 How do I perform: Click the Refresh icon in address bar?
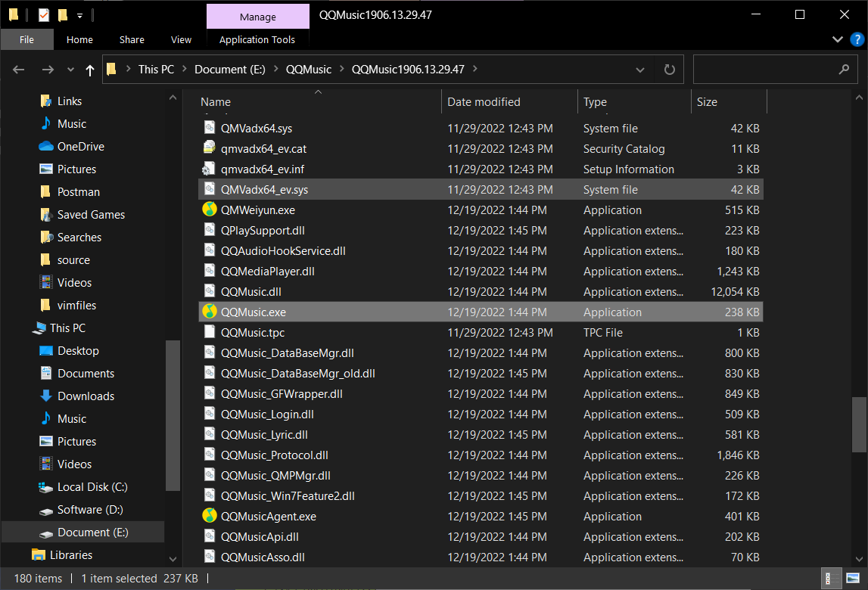click(669, 69)
